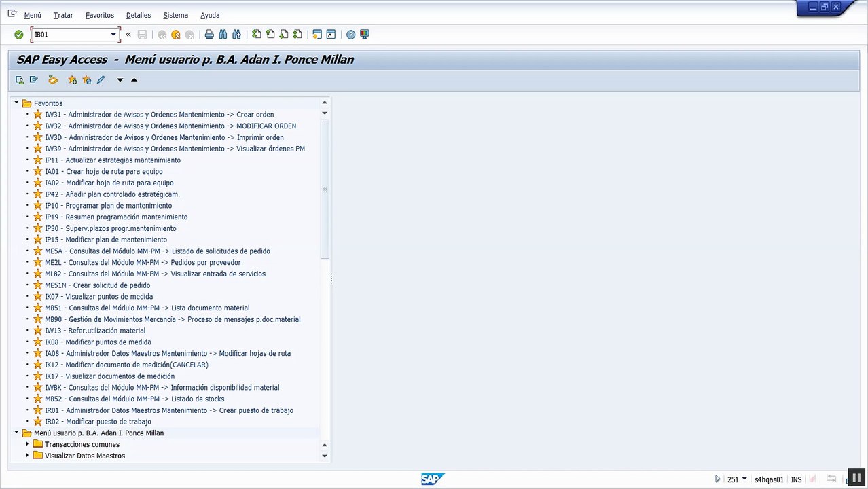Click the orange Exit icon
868x489 pixels.
176,35
